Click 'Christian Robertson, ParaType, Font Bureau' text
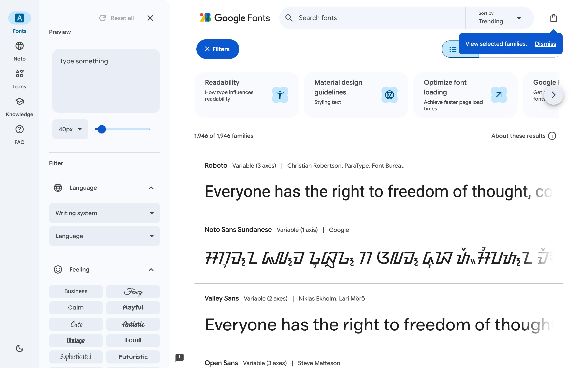The image size is (588, 368). click(346, 166)
